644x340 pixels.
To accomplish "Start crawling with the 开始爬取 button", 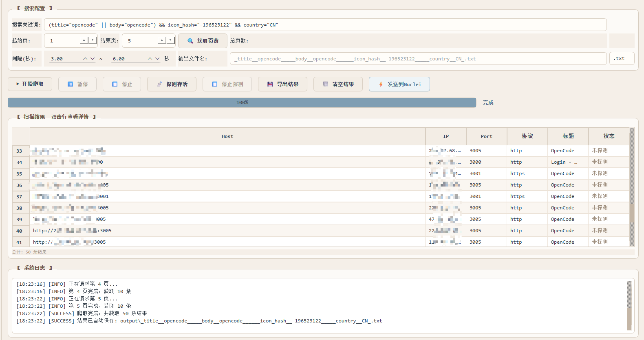I will (x=30, y=84).
